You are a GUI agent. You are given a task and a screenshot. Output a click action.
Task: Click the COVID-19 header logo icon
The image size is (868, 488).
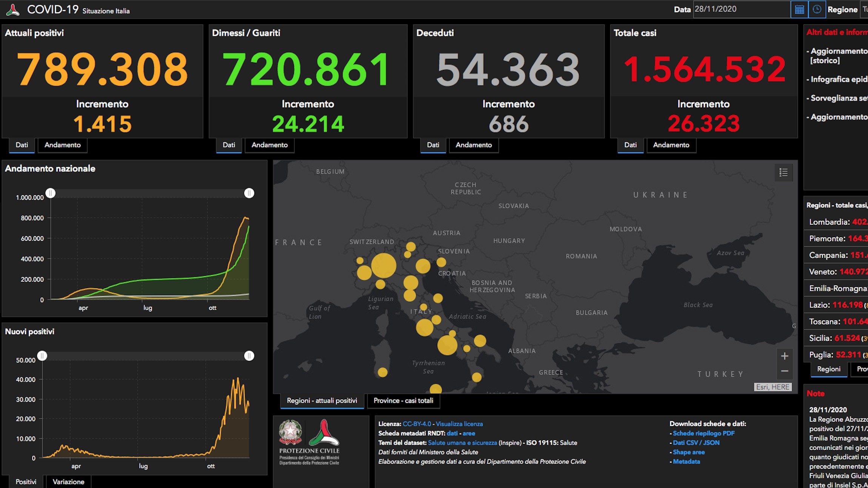click(13, 10)
